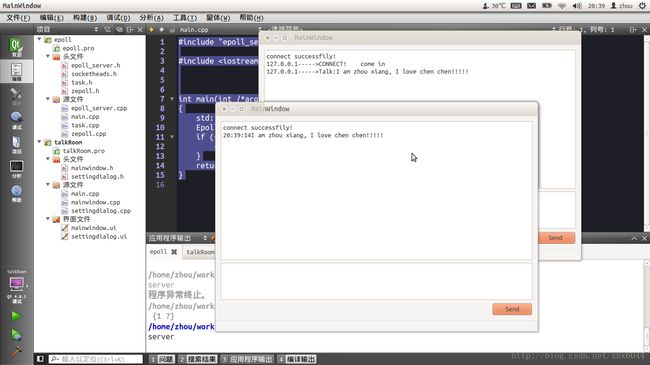Open the Compile Output pane button
Screen dimensions: 650x365
pyautogui.click(x=296, y=359)
